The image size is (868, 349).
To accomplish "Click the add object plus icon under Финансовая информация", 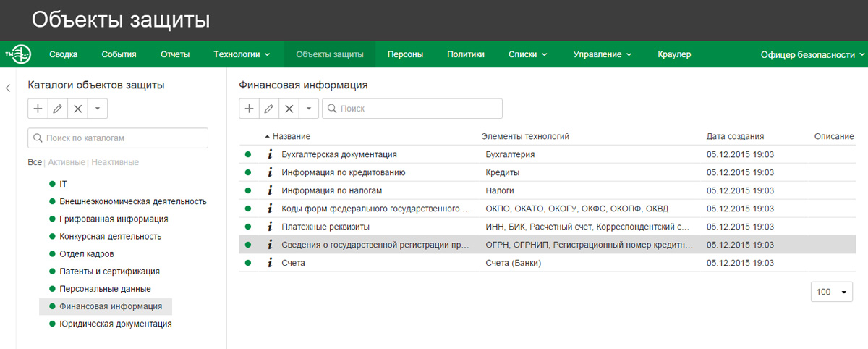I will (x=249, y=109).
